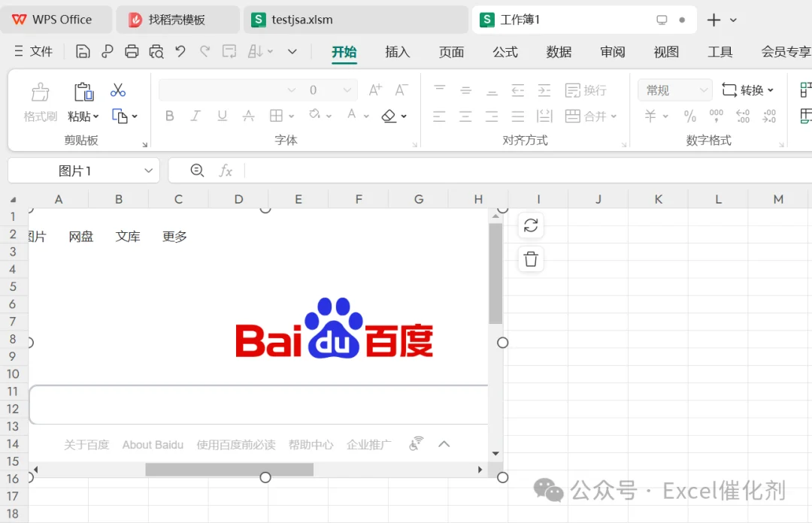This screenshot has height=523, width=812.
Task: Click the fx insert function icon
Action: point(226,171)
